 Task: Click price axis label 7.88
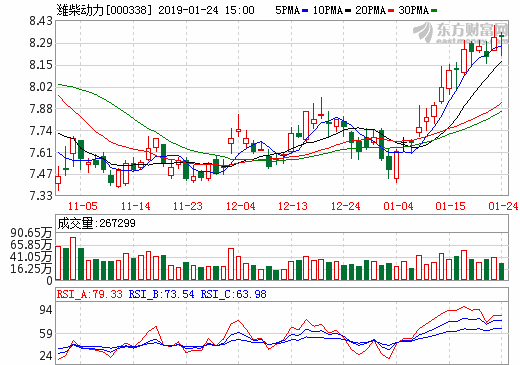point(41,109)
